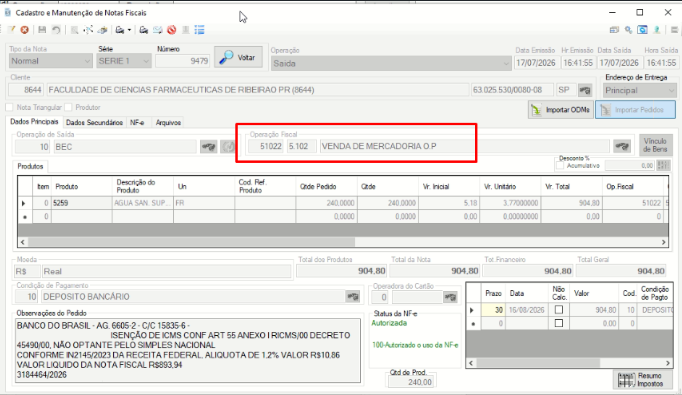This screenshot has height=395, width=682.
Task: Open the Operação dropdown showing Saida
Action: click(391, 64)
